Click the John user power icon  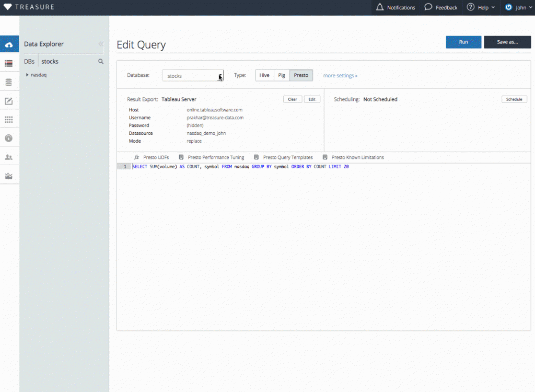pos(508,7)
